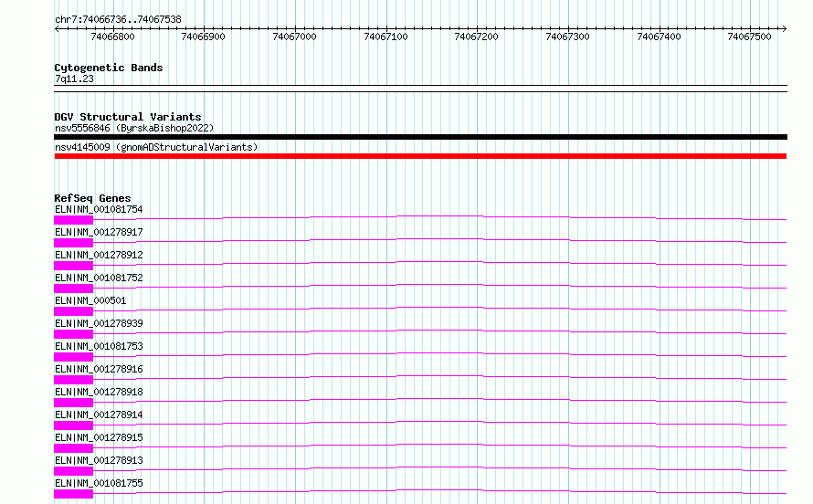Select transcript ELN|NM_001278918 label

click(99, 392)
